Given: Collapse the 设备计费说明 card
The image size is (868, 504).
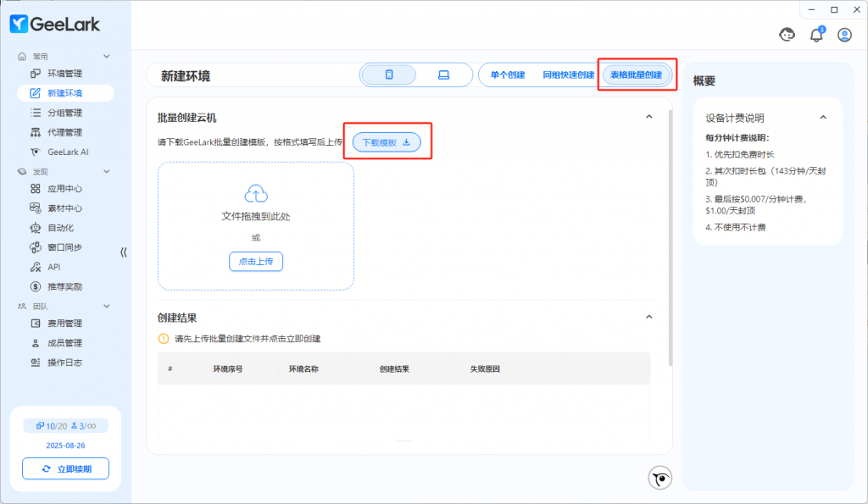Looking at the screenshot, I should 822,118.
